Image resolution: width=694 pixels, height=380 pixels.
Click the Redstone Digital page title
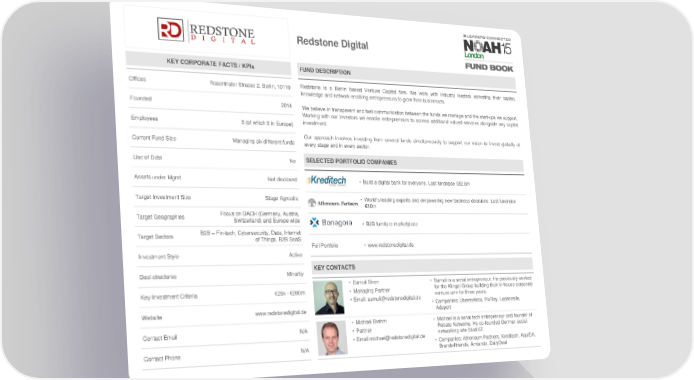coord(332,43)
